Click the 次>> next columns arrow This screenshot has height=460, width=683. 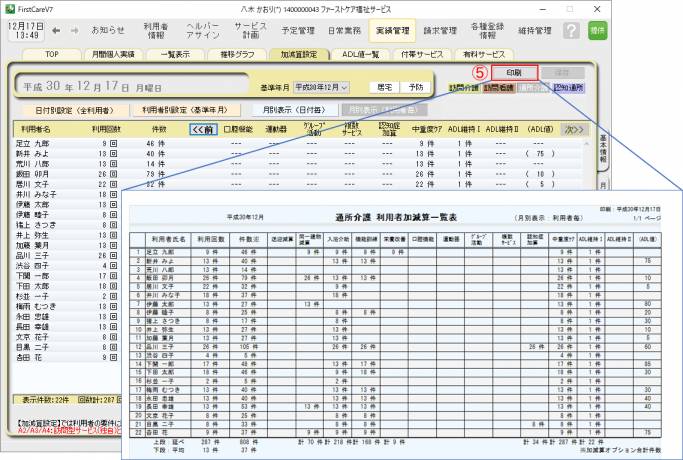573,129
